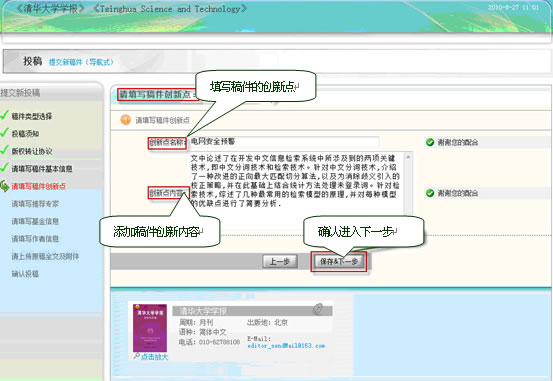This screenshot has height=381, width=553.
Task: Click the green validation check beside the name field
Action: click(430, 142)
